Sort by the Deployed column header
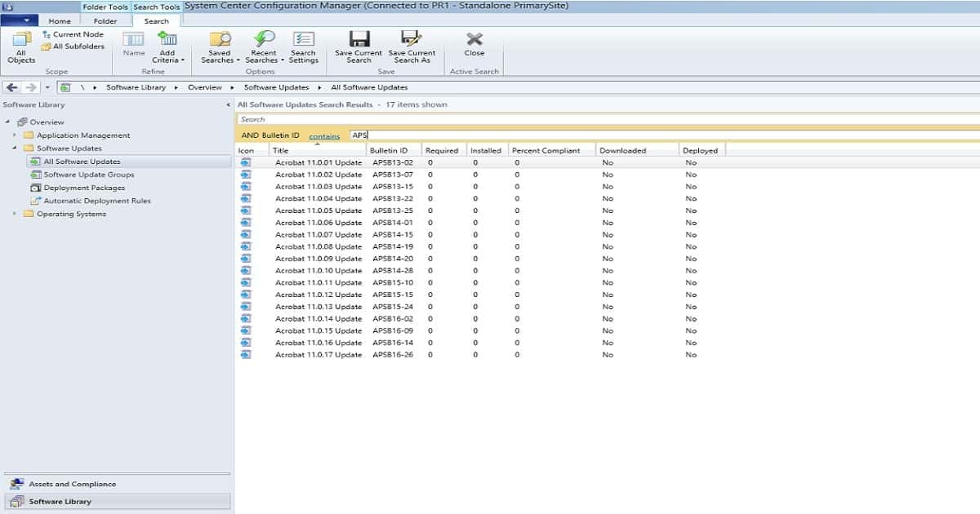The height and width of the screenshot is (514, 980). (702, 150)
